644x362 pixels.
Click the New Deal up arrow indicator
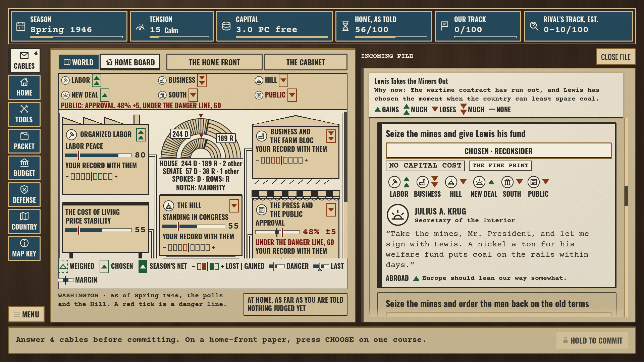tap(105, 95)
